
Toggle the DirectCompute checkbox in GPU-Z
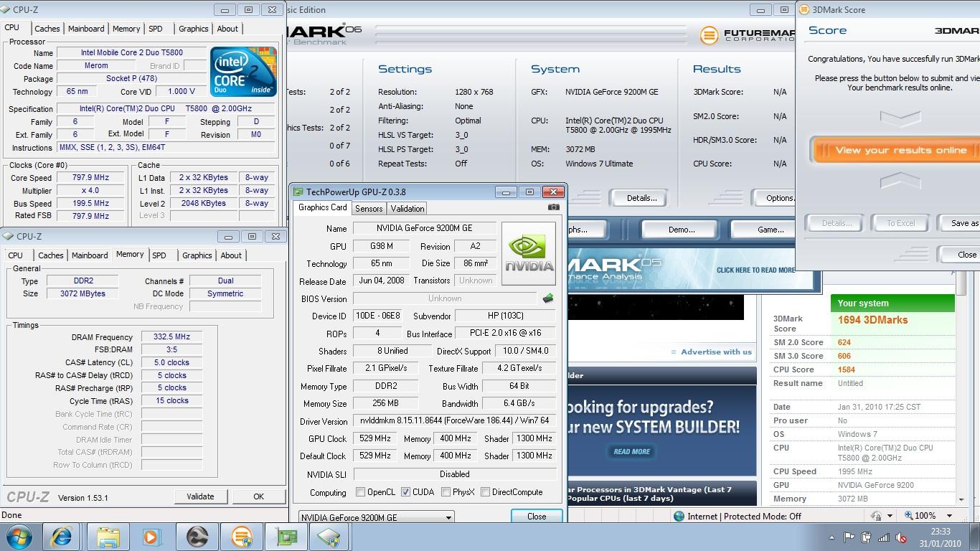(485, 492)
